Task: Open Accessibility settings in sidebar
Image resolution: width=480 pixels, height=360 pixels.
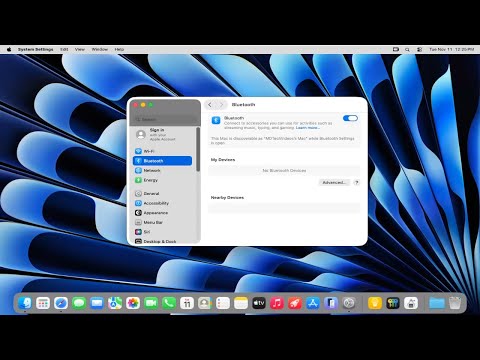Action: 162,203
